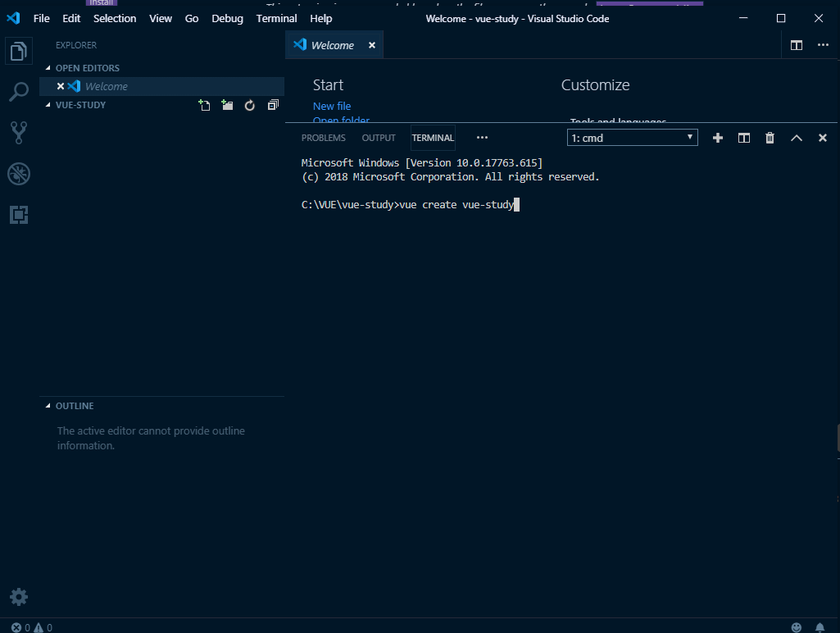
Task: Open the Search view in activity bar
Action: click(19, 92)
